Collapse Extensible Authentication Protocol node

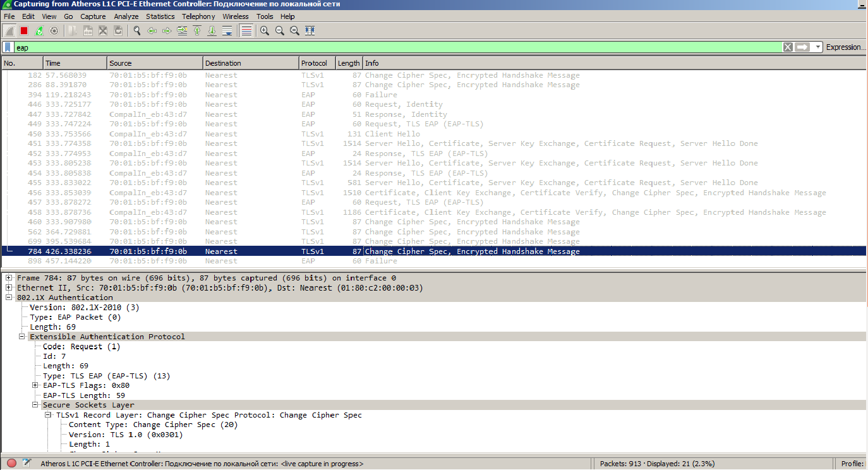coord(21,337)
